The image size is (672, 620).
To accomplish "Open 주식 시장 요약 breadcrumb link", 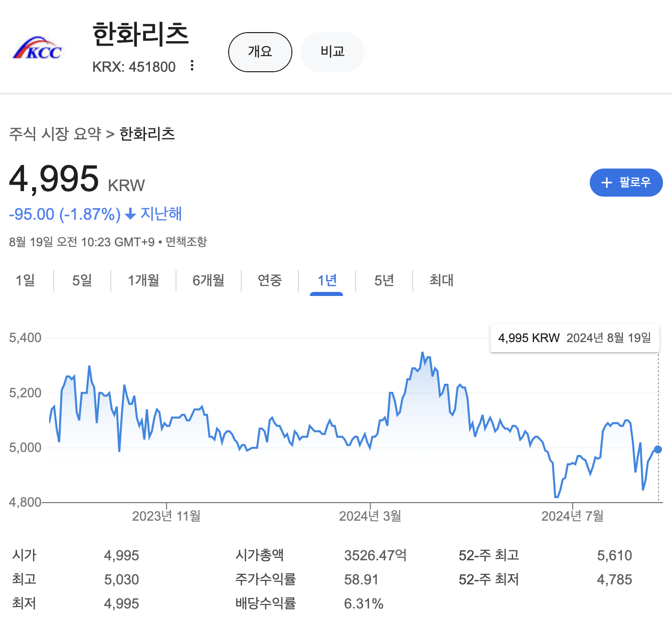I will click(x=55, y=134).
